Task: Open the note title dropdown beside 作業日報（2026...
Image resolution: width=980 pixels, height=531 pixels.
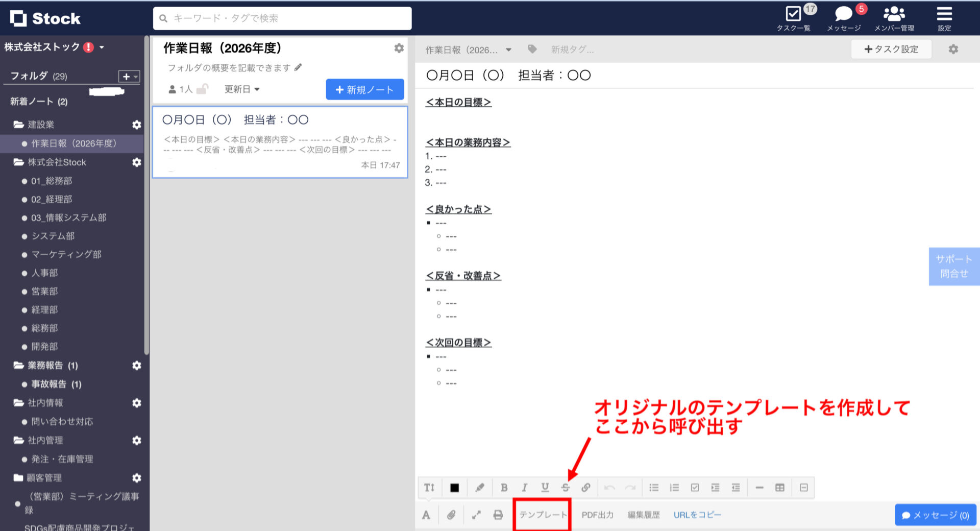Action: pos(508,50)
